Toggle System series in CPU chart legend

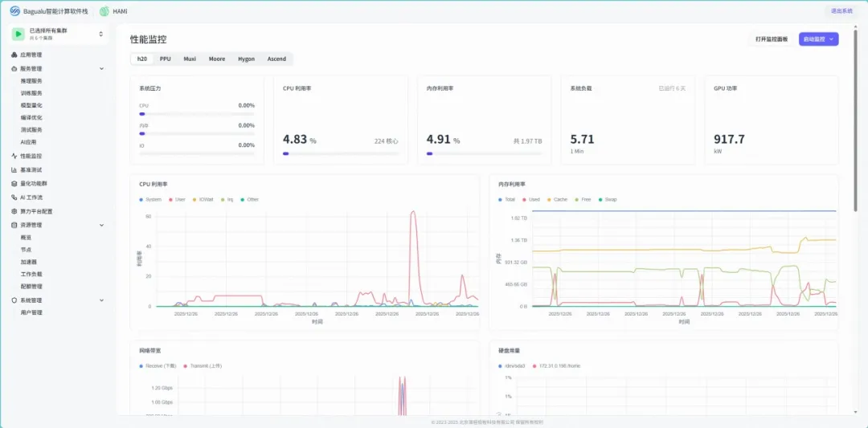point(150,199)
